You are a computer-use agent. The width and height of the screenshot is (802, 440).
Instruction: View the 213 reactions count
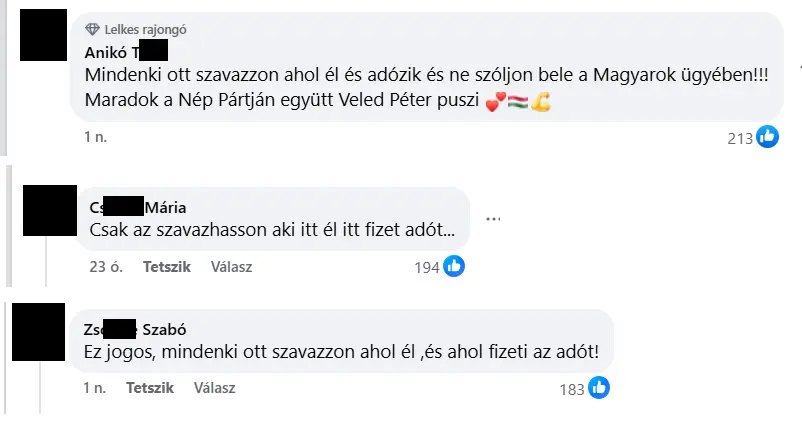tap(740, 138)
